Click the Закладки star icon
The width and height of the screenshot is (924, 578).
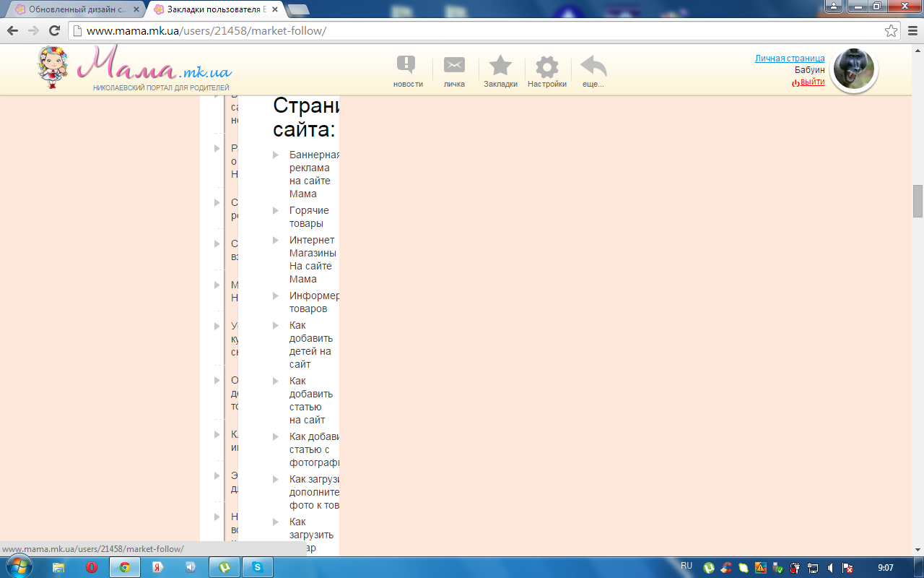500,66
